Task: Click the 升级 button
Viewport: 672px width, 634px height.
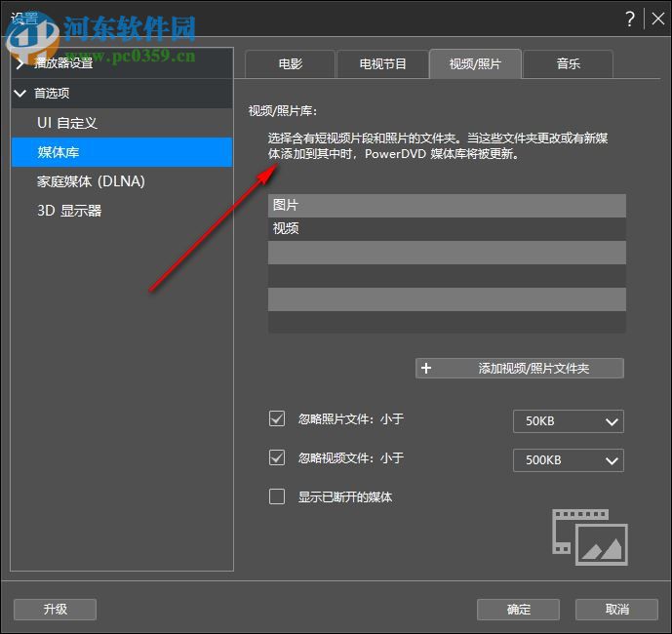Action: pos(55,610)
